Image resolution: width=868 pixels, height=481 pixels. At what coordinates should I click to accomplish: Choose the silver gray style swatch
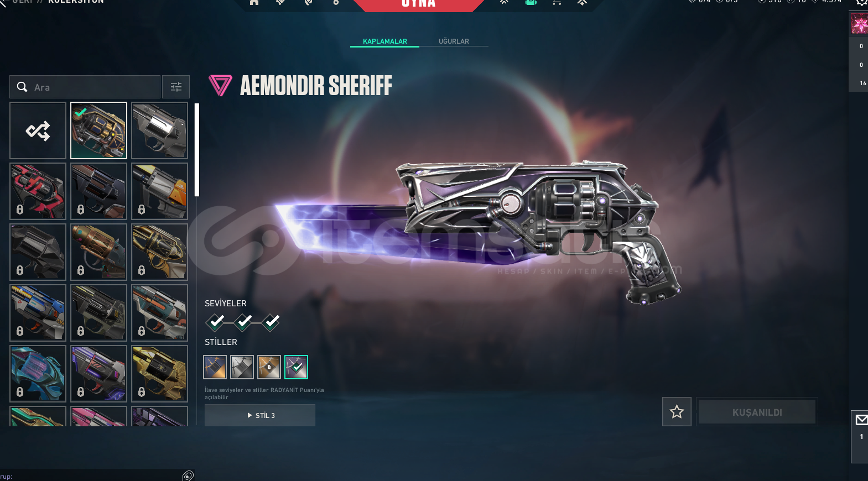(x=242, y=367)
